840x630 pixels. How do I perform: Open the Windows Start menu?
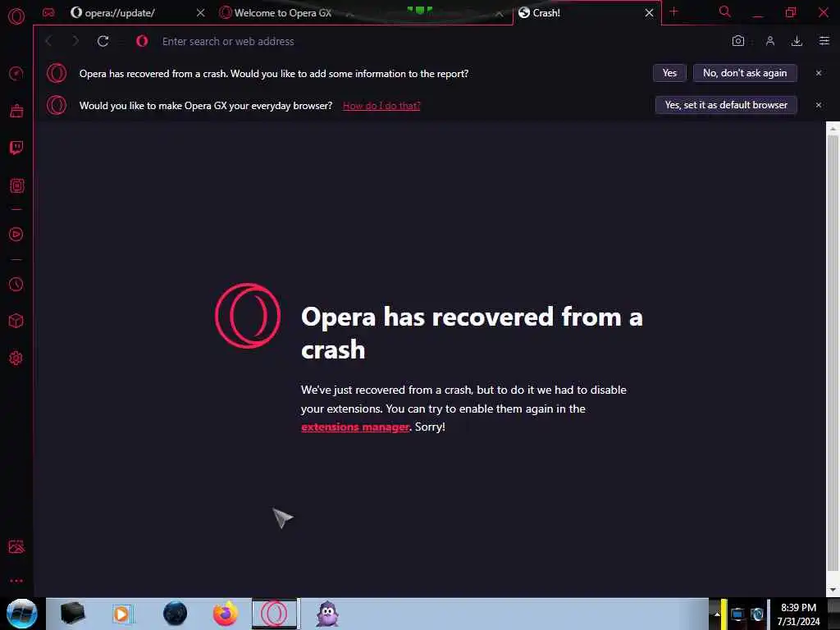(21, 614)
